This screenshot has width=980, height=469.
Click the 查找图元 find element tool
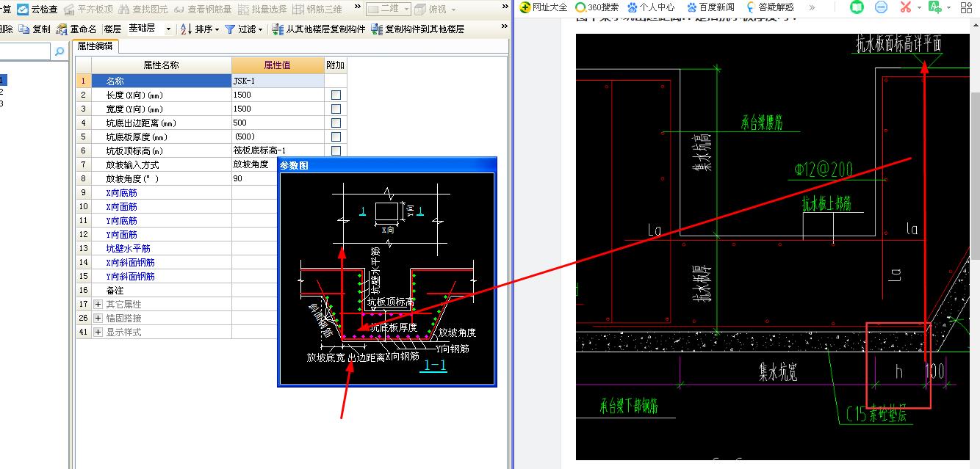click(143, 9)
